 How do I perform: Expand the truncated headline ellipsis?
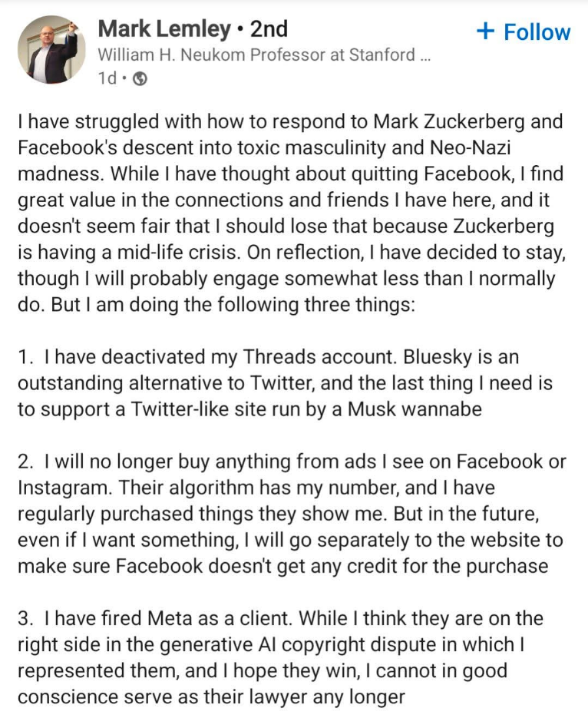pos(425,58)
